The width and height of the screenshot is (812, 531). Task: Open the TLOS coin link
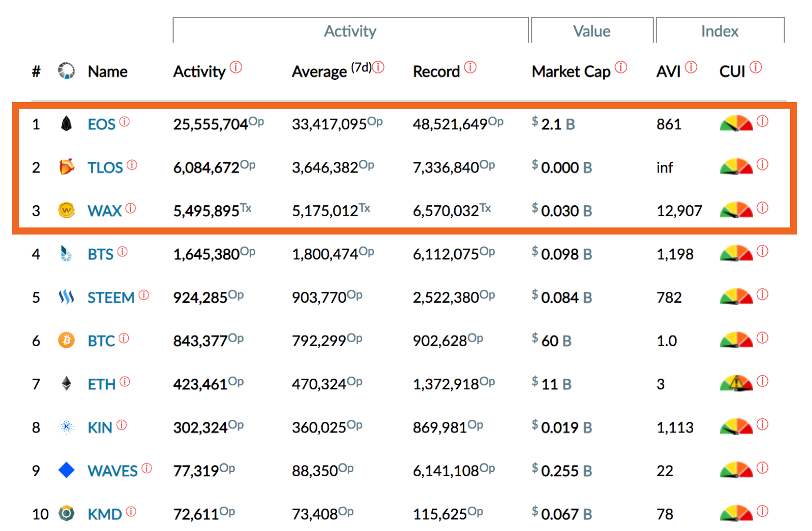[105, 168]
